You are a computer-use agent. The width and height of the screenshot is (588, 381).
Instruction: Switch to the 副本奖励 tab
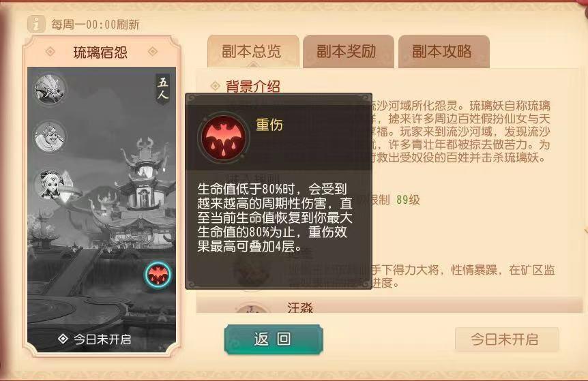coord(348,51)
